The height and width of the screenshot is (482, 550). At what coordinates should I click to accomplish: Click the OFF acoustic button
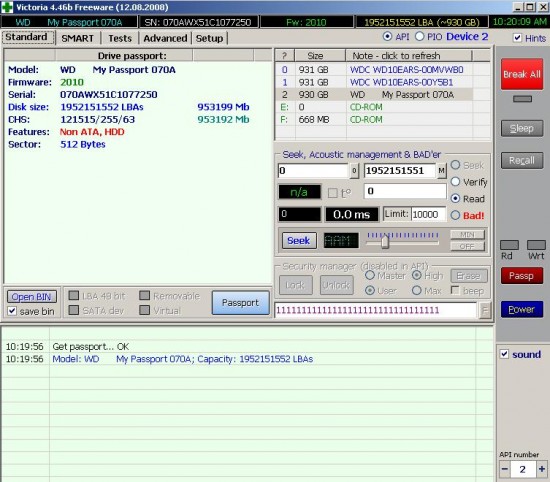(x=467, y=247)
